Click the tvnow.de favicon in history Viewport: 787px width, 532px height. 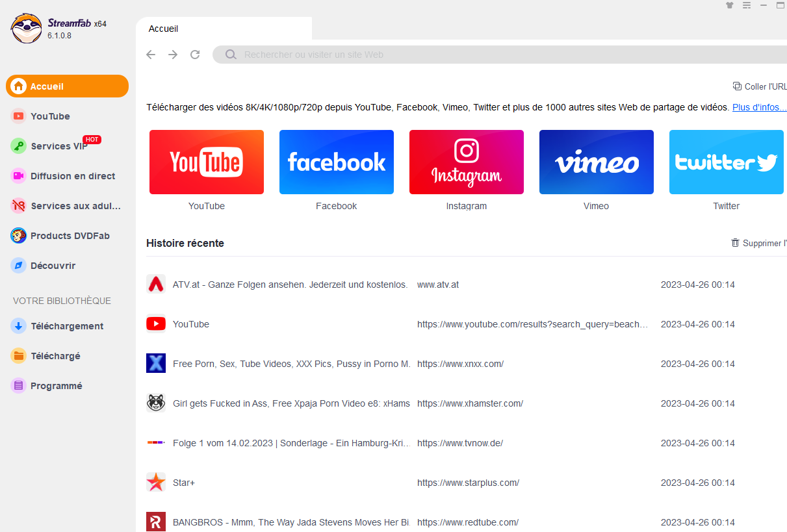point(156,443)
